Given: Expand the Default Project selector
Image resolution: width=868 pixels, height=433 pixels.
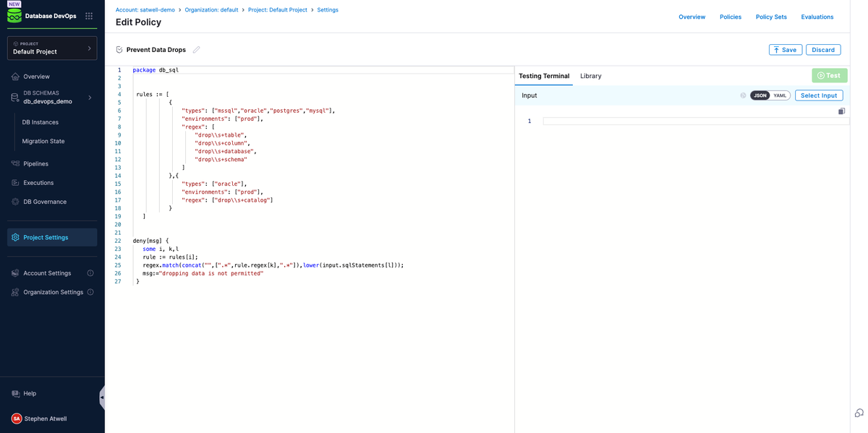Looking at the screenshot, I should 52,48.
